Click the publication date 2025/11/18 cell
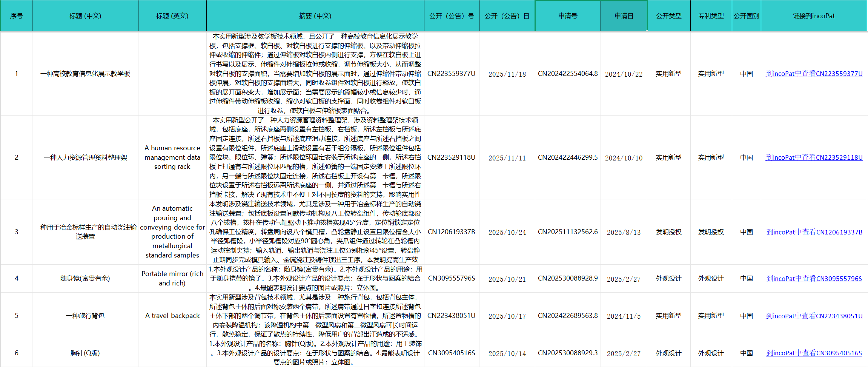Image resolution: width=868 pixels, height=367 pixels. [507, 74]
